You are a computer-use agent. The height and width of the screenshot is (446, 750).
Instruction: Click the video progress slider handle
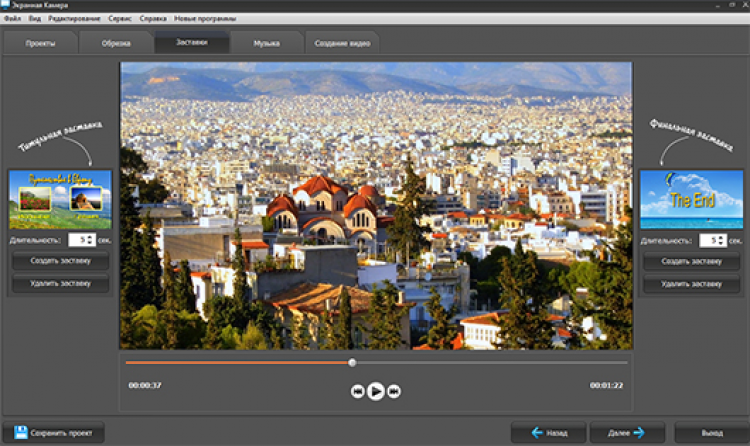pos(352,362)
